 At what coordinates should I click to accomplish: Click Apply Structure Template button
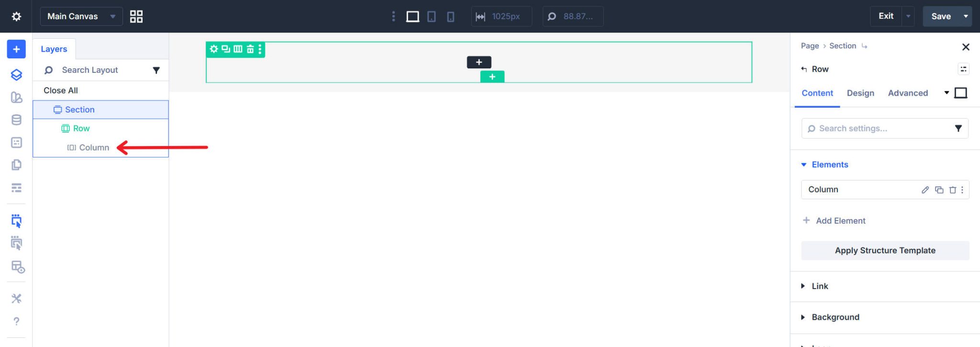point(885,250)
